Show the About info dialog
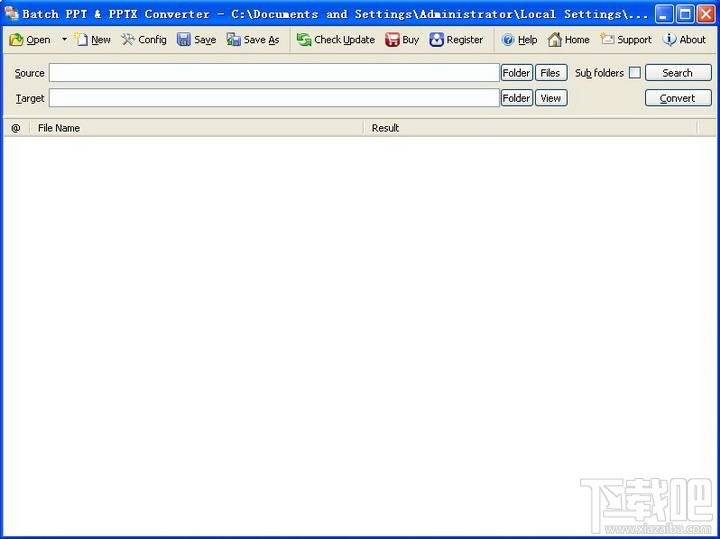This screenshot has width=720, height=539. [x=684, y=40]
